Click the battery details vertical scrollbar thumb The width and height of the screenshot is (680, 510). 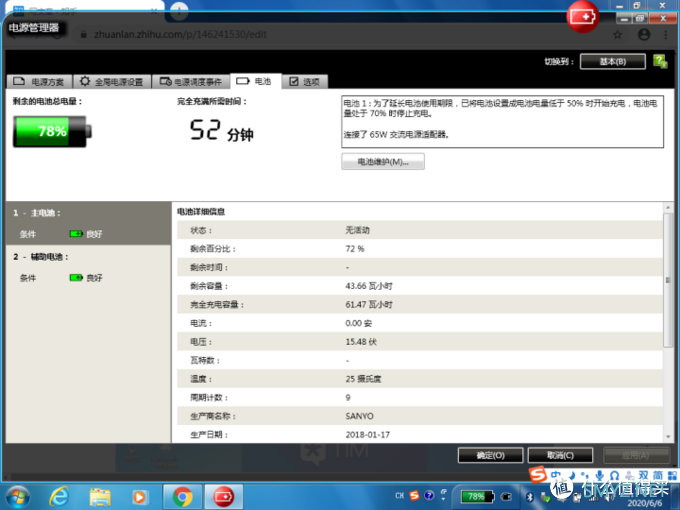(x=668, y=280)
